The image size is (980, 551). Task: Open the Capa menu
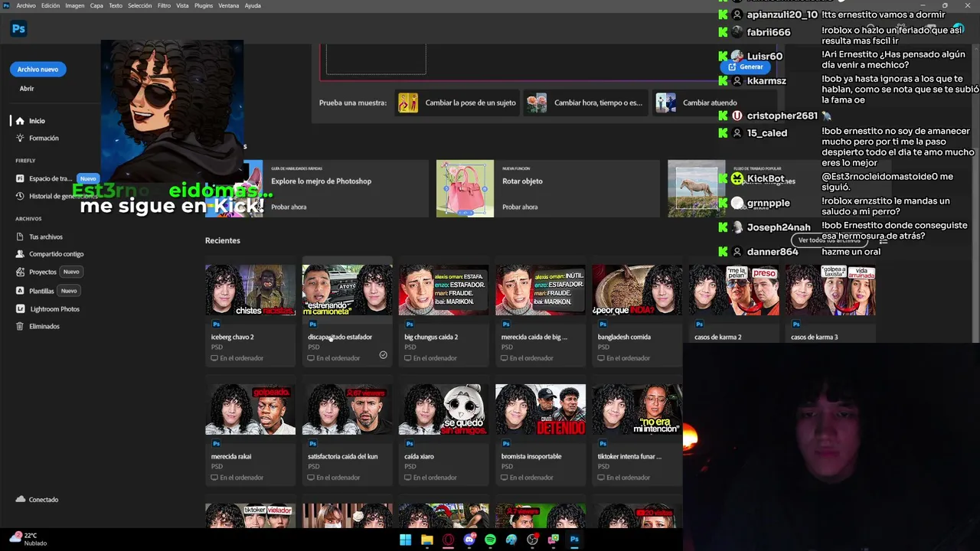96,5
